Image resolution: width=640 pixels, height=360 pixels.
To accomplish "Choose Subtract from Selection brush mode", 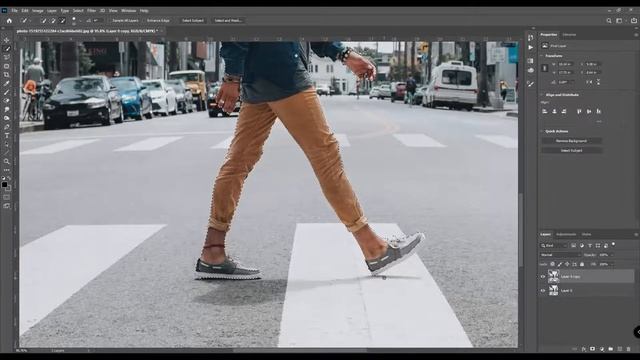I will pyautogui.click(x=62, y=20).
